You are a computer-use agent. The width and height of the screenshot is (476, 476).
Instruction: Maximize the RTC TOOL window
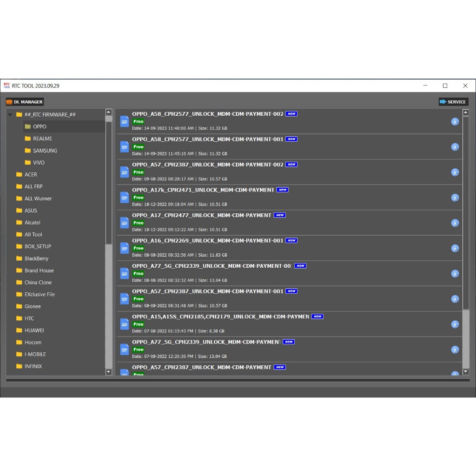click(x=445, y=86)
